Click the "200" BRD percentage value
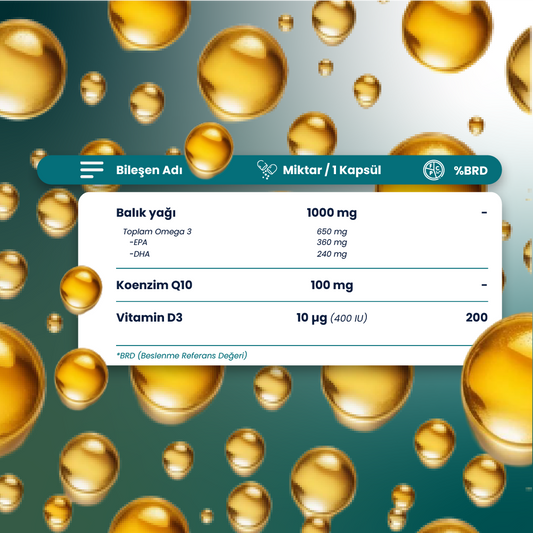The height and width of the screenshot is (533, 533). coord(477,317)
